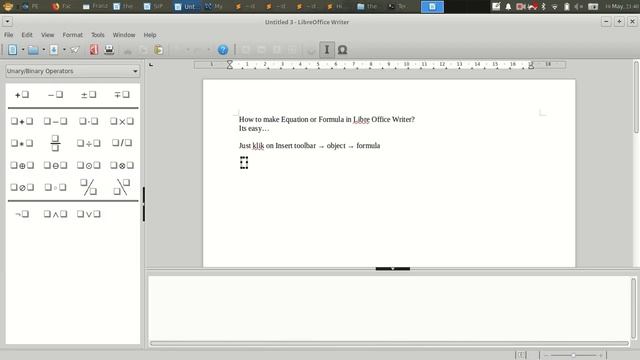The width and height of the screenshot is (640, 360).
Task: Insert the unary minus sign operator
Action: (x=56, y=95)
